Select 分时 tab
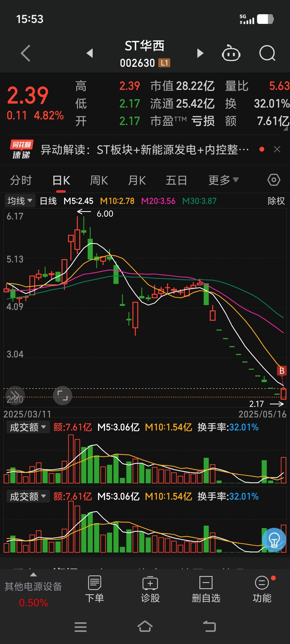This screenshot has width=290, height=644. (x=21, y=180)
